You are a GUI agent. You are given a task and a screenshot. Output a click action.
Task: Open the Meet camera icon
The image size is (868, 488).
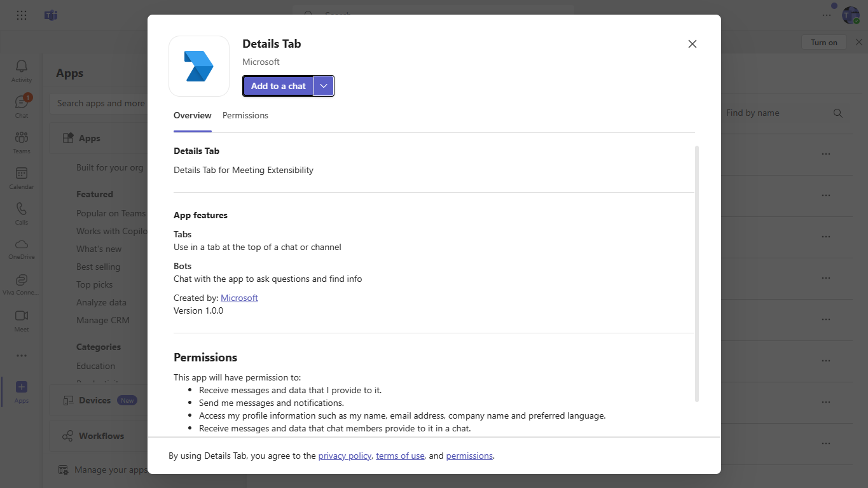tap(22, 320)
